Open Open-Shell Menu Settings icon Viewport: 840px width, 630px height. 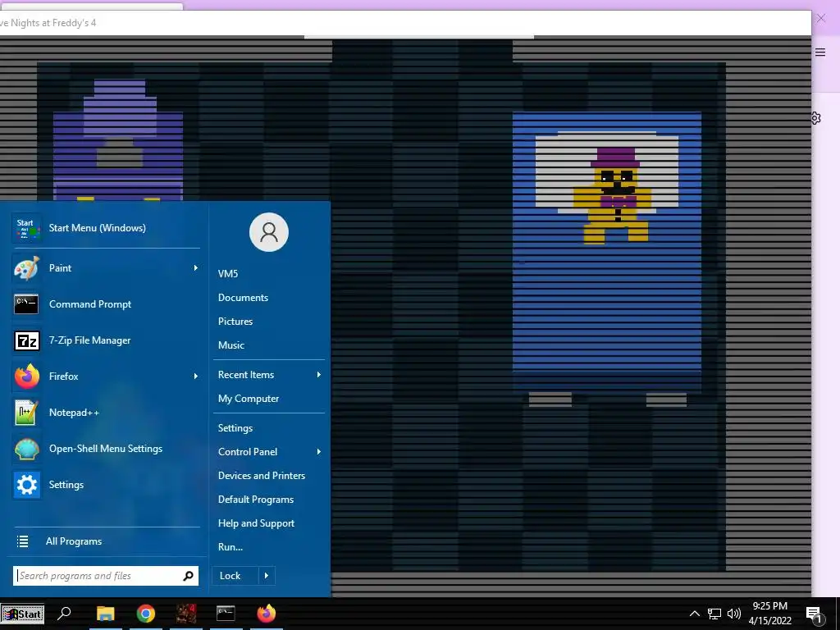(x=26, y=449)
